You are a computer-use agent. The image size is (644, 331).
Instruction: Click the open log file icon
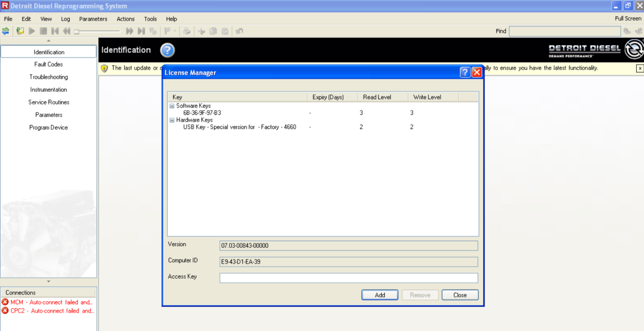click(x=20, y=31)
